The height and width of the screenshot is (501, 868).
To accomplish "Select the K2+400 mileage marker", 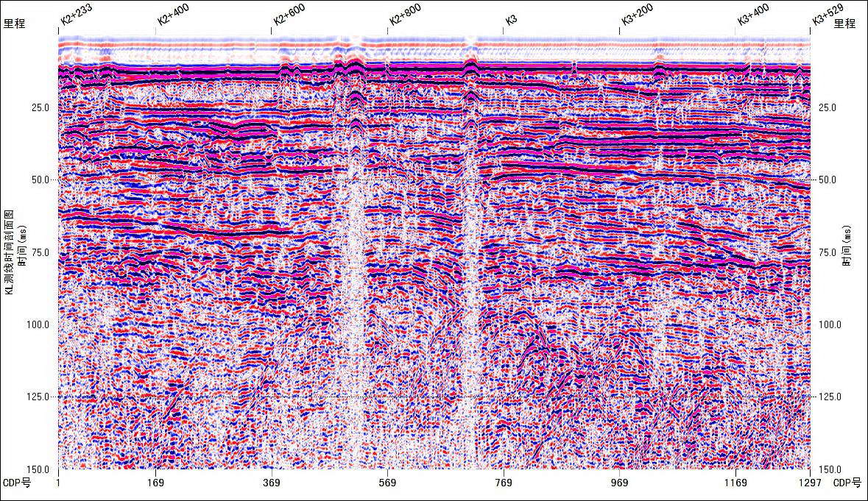I will (172, 18).
